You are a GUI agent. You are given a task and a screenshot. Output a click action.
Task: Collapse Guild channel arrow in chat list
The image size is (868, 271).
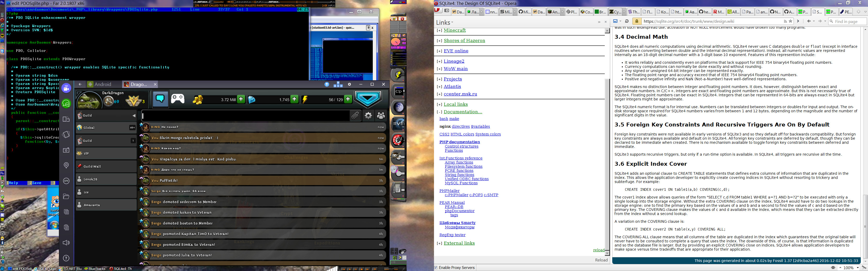(x=134, y=115)
